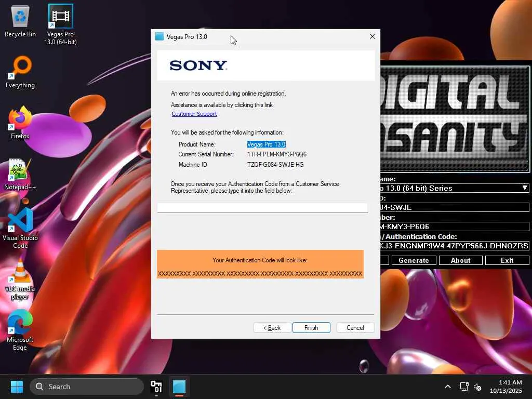Show hidden system tray icons
Screen dimensions: 532x399
pos(448,387)
